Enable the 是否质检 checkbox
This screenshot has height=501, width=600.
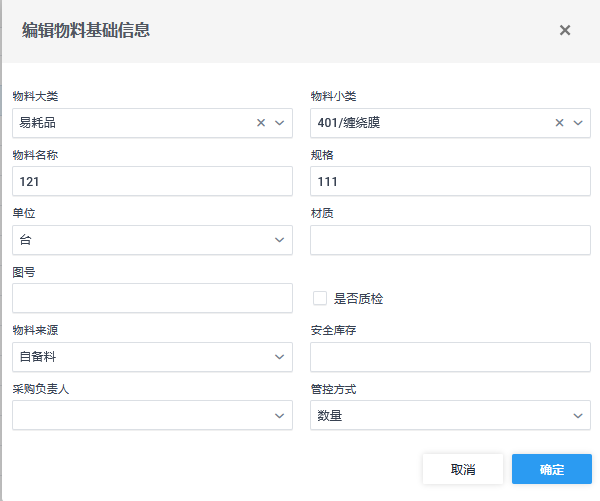click(320, 298)
